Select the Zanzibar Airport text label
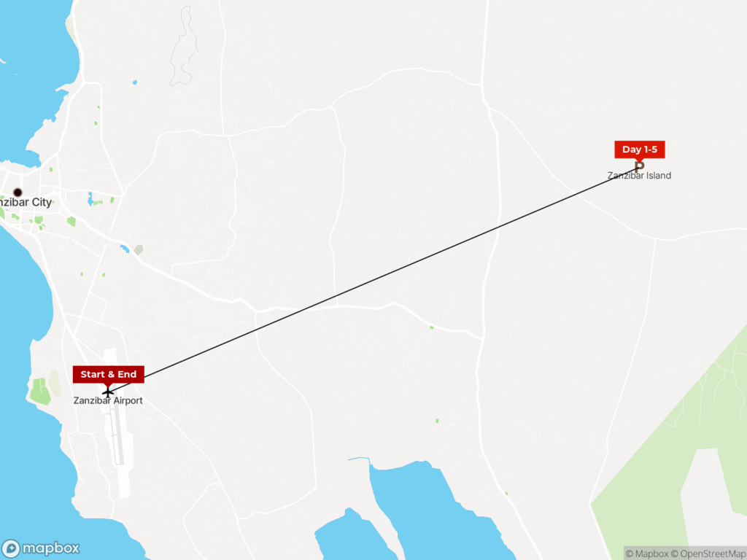747x560 pixels. point(108,400)
